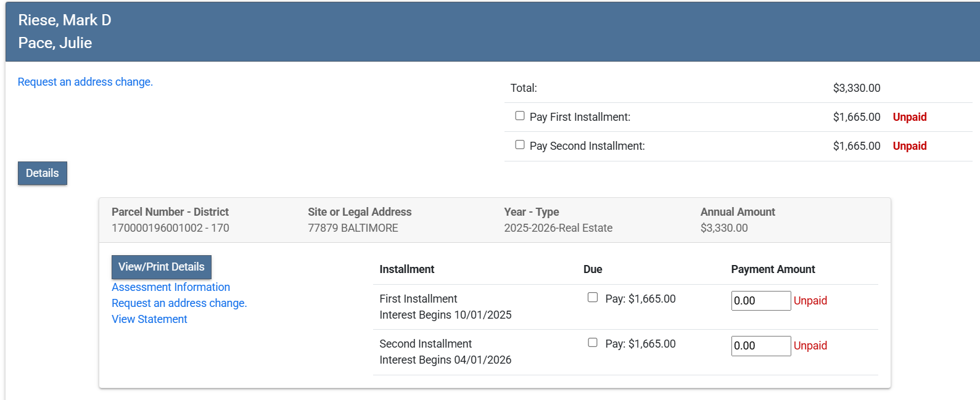Image resolution: width=980 pixels, height=400 pixels.
Task: Click the Details button
Action: point(43,173)
